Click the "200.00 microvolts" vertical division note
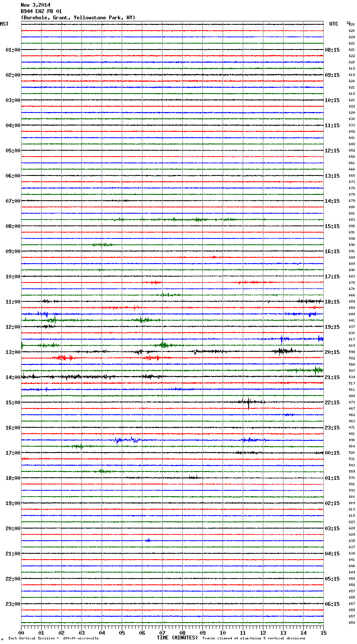 pos(81,639)
